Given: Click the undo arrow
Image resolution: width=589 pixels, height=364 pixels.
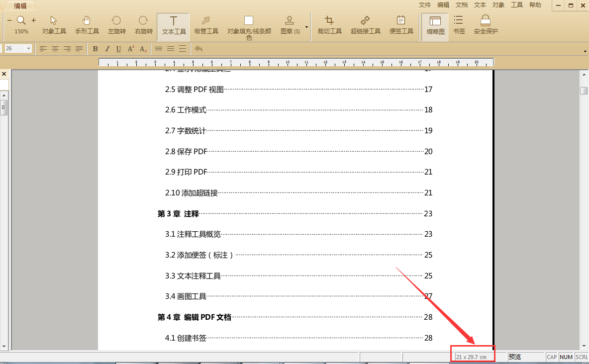Looking at the screenshot, I should point(198,49).
